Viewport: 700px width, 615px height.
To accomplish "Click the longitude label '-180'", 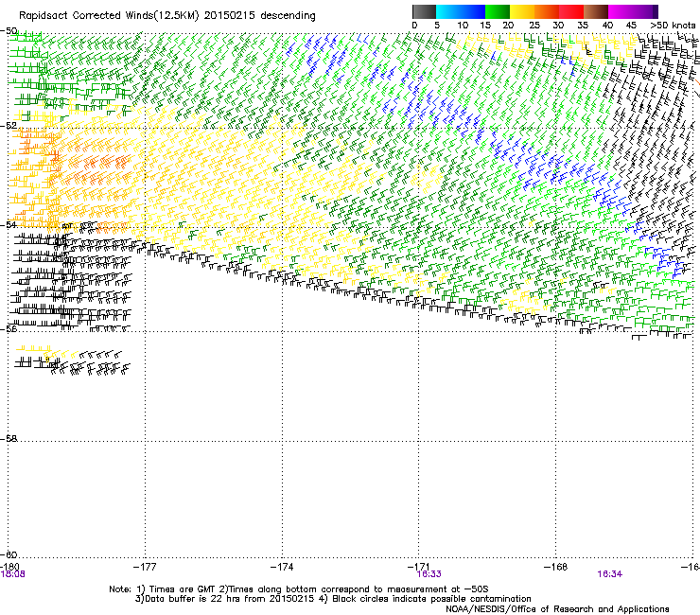I will pos(9,566).
